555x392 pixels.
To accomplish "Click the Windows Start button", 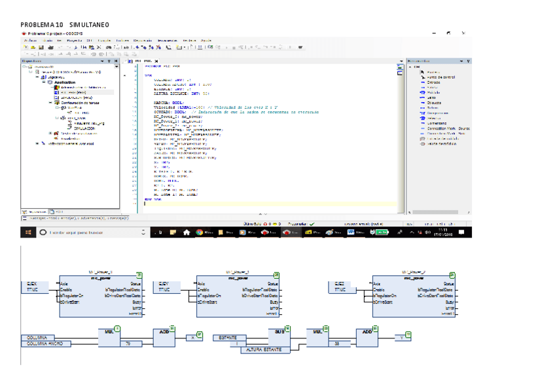I will pos(29,232).
